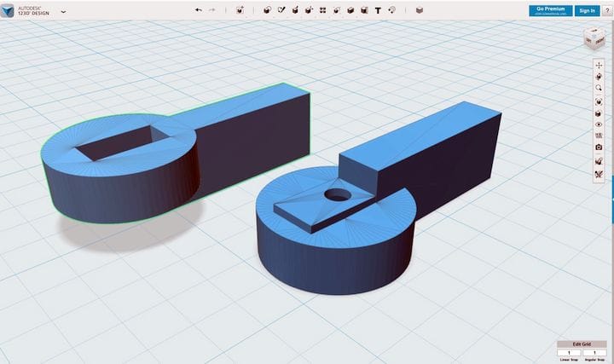
Task: Click the Go Premium button
Action: pos(549,10)
